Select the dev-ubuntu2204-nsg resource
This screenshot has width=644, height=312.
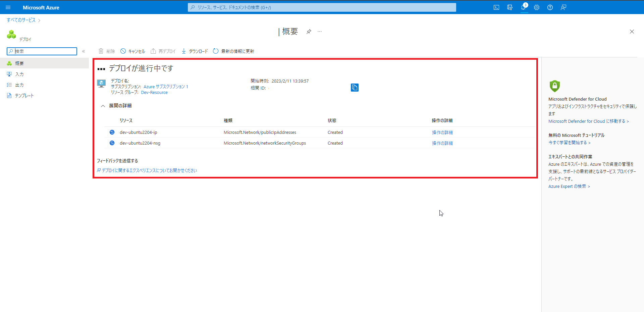click(140, 143)
